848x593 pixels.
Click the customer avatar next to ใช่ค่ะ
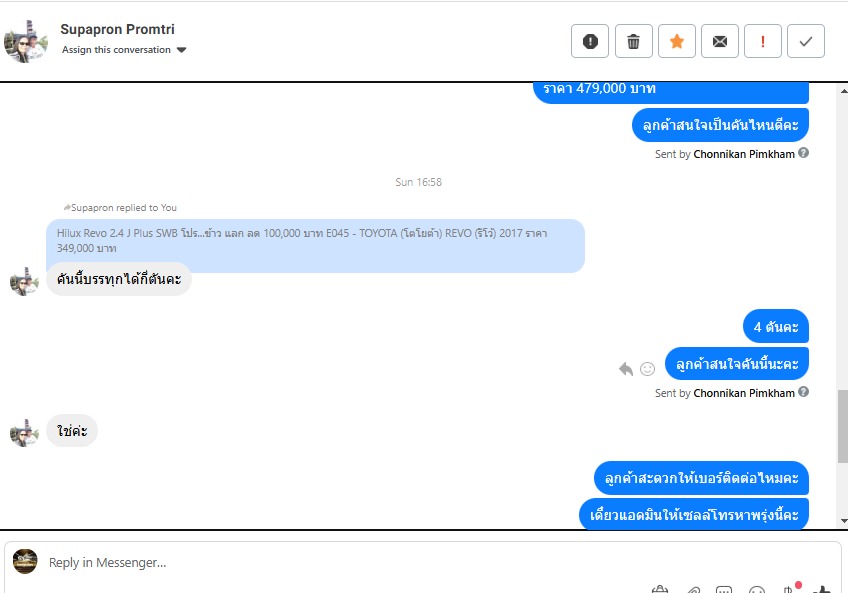pyautogui.click(x=24, y=433)
